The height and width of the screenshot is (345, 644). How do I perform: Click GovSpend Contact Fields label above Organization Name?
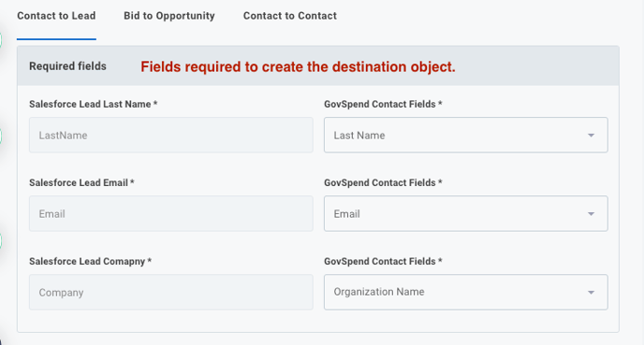point(383,261)
